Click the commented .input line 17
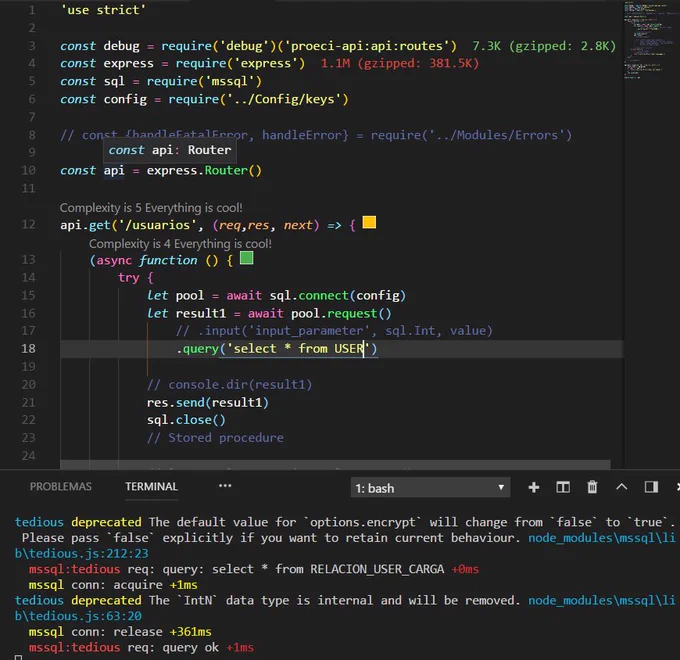The height and width of the screenshot is (660, 680). click(x=334, y=331)
